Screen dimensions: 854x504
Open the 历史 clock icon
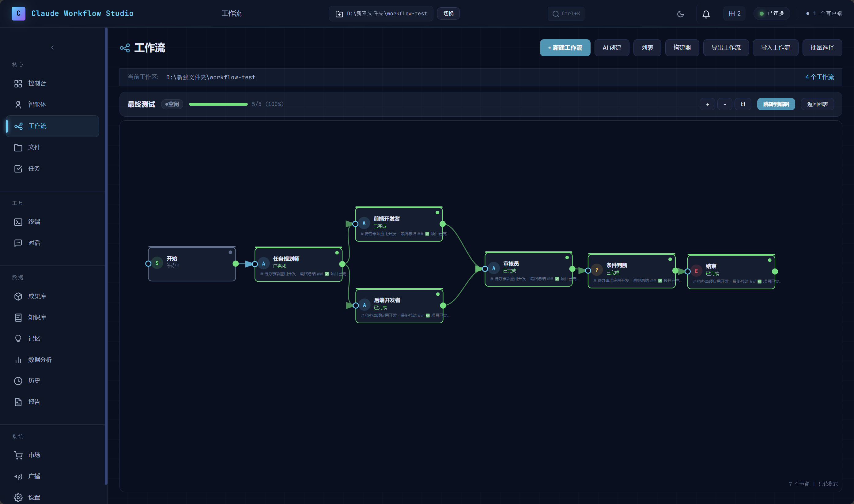18,381
